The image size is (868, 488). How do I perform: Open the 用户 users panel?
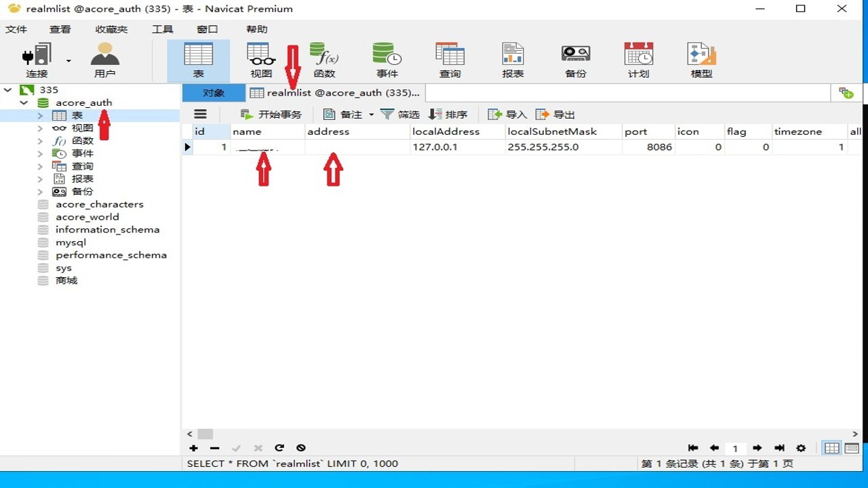tap(104, 61)
